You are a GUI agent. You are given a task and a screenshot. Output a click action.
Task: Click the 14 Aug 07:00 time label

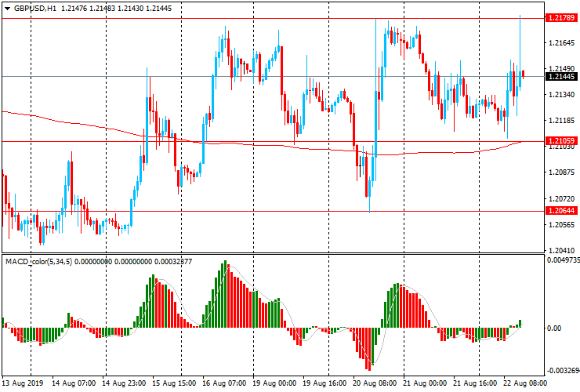coord(74,383)
